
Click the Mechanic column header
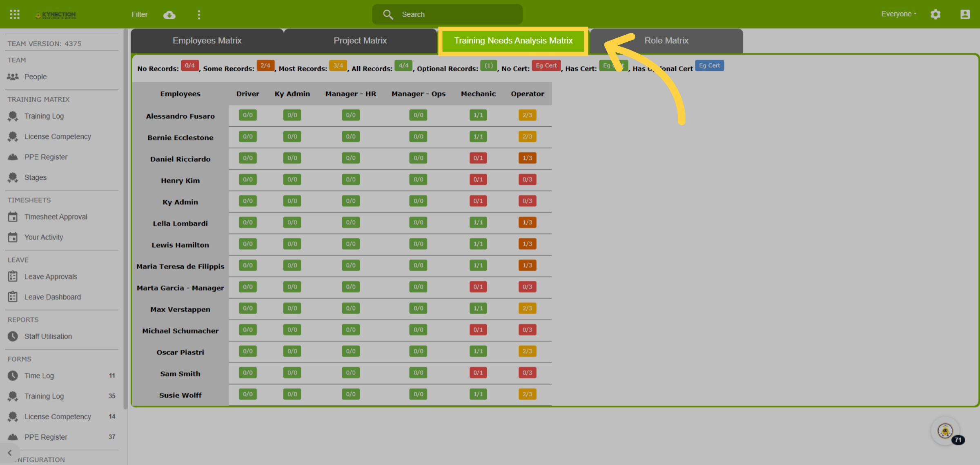(x=478, y=94)
